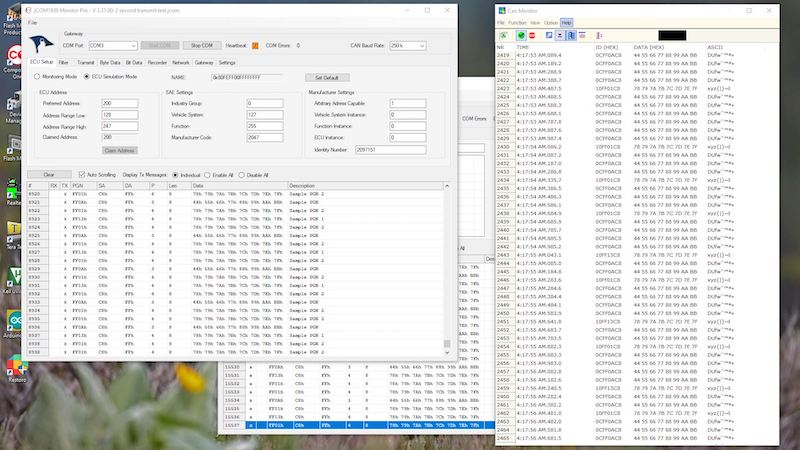Click the Stop COM button
The width and height of the screenshot is (800, 450).
click(x=202, y=45)
